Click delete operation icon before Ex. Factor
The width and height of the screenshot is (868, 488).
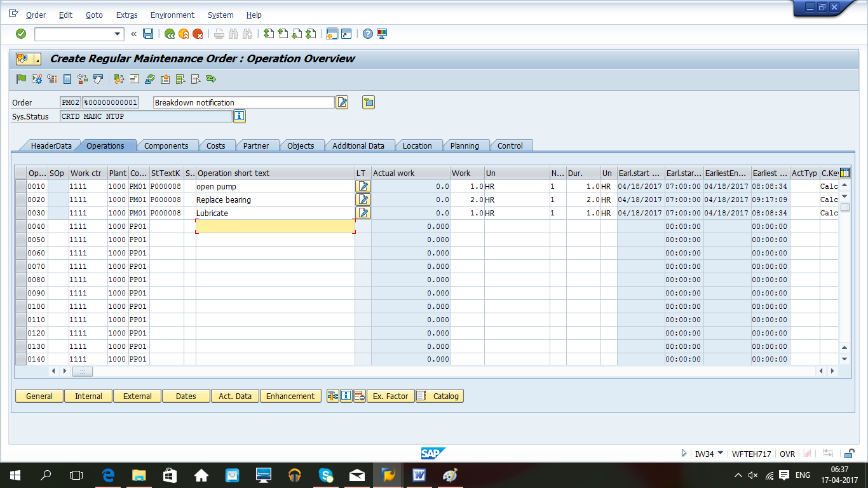(359, 396)
